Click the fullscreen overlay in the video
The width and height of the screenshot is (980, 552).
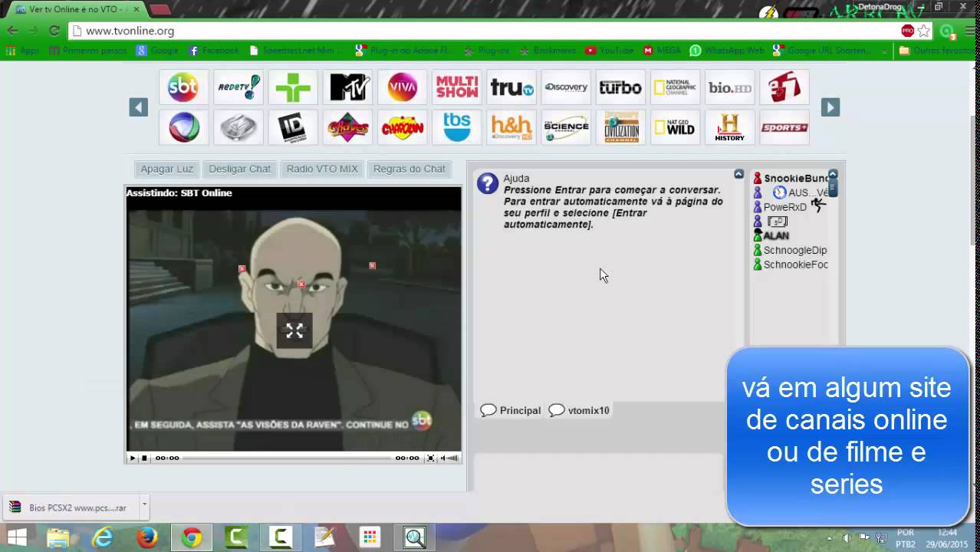294,330
